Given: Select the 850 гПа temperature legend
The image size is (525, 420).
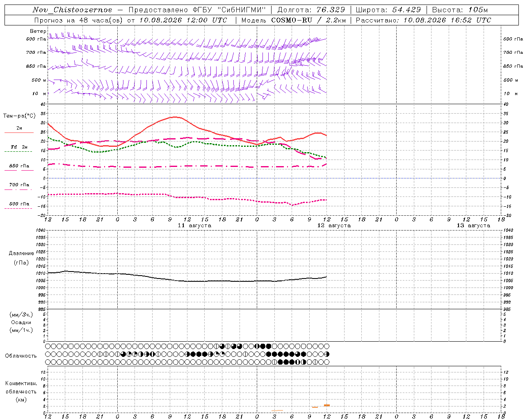Looking at the screenshot, I should click(19, 166).
